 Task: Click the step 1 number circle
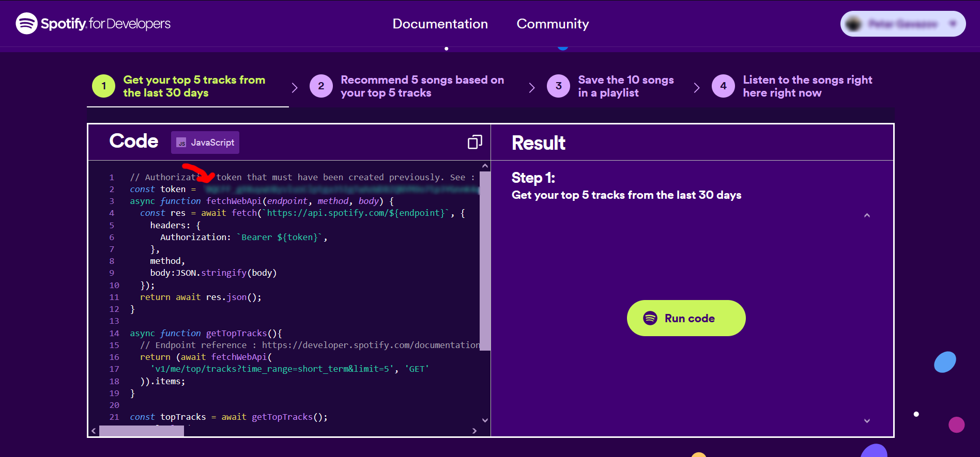[103, 86]
